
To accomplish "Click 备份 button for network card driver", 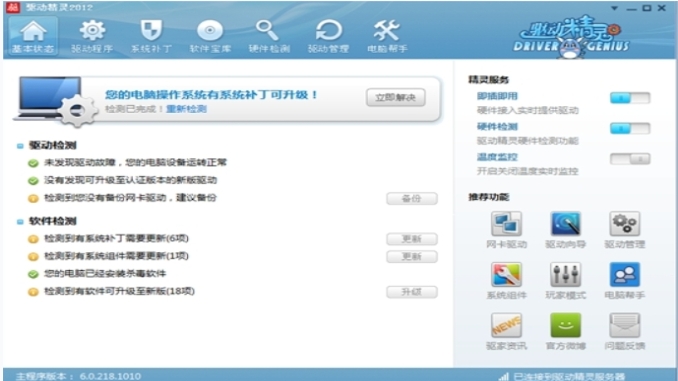I will (x=412, y=199).
